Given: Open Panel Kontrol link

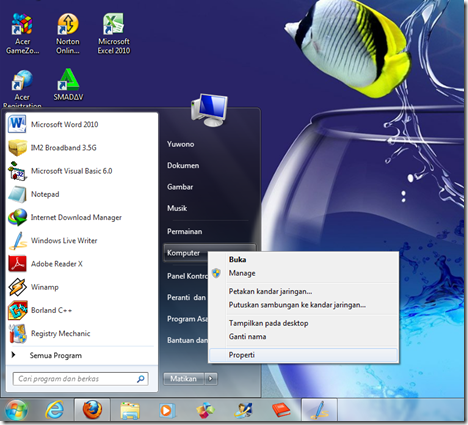Looking at the screenshot, I should coord(187,276).
